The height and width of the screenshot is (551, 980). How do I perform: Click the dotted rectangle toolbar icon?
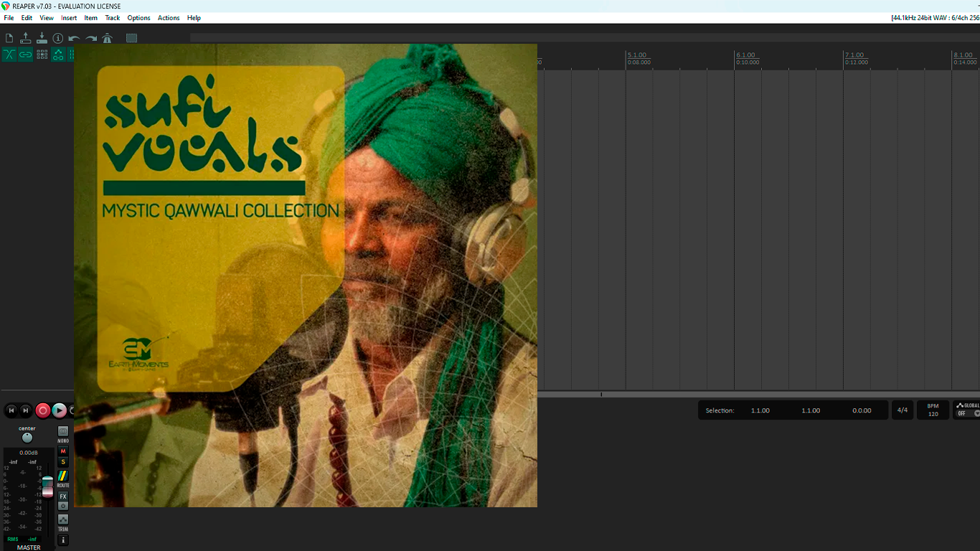tap(131, 38)
